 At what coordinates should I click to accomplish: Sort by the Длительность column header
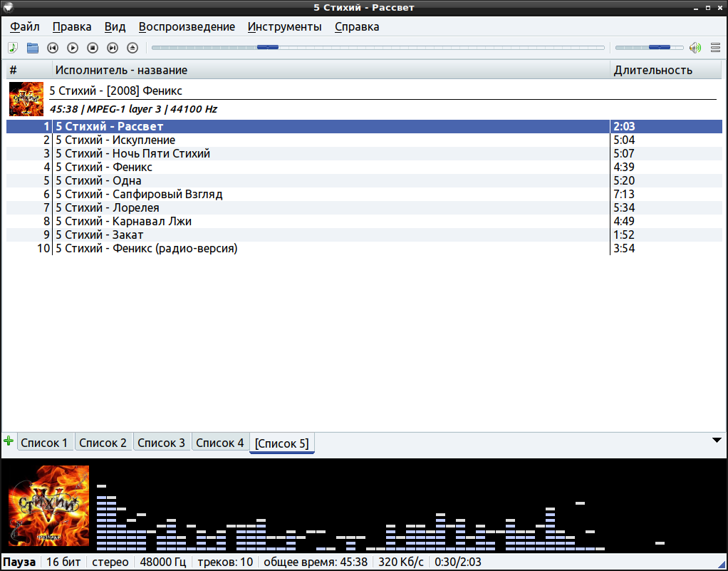[653, 70]
